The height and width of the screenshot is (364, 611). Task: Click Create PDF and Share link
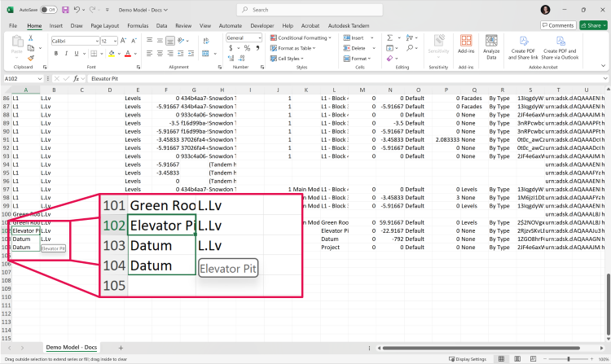(x=523, y=47)
